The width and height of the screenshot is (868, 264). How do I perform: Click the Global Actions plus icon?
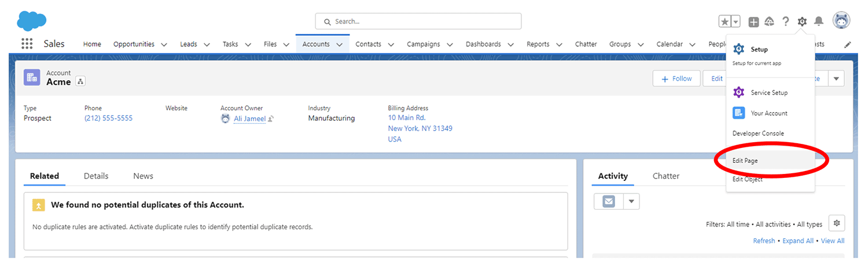pyautogui.click(x=753, y=22)
